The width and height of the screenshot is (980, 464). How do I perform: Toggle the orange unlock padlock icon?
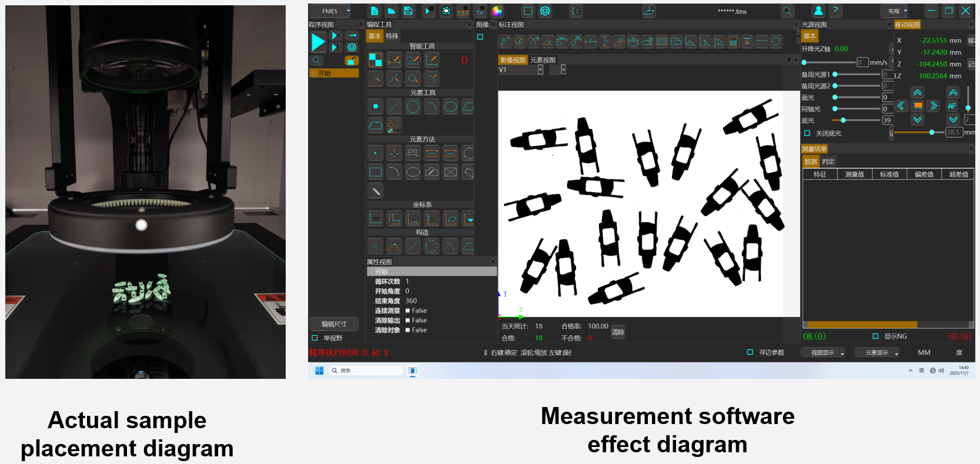click(352, 60)
